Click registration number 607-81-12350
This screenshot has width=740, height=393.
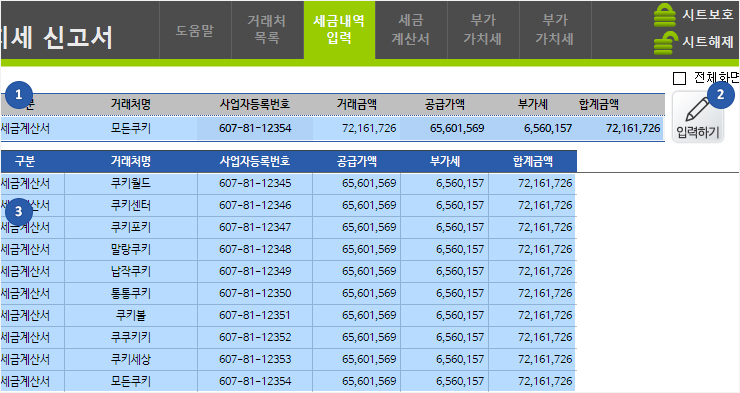click(255, 293)
